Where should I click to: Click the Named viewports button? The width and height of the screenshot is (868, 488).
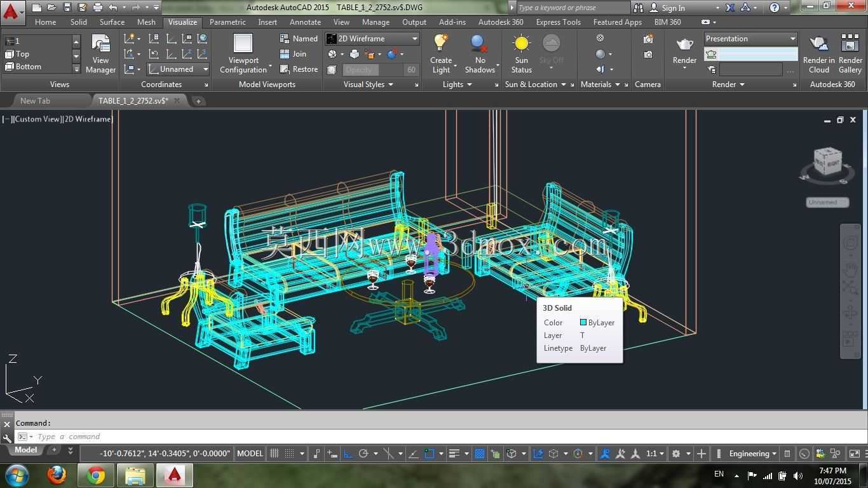click(299, 39)
